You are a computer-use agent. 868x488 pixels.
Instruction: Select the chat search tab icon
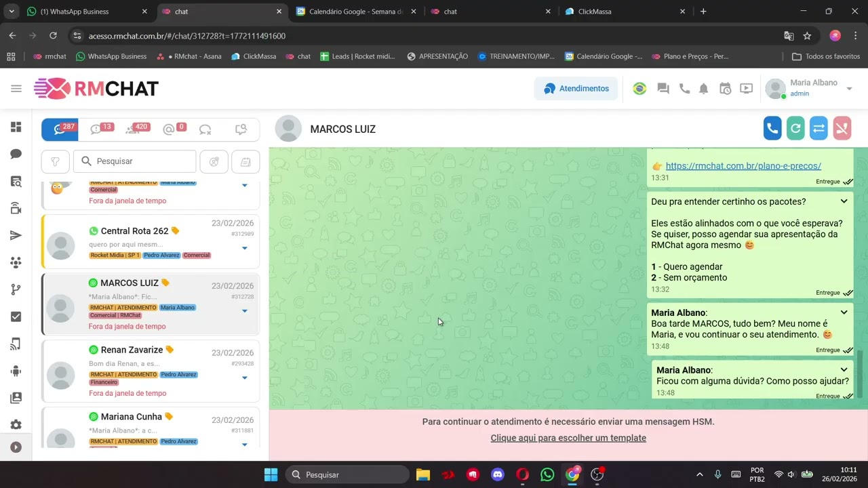click(x=241, y=129)
